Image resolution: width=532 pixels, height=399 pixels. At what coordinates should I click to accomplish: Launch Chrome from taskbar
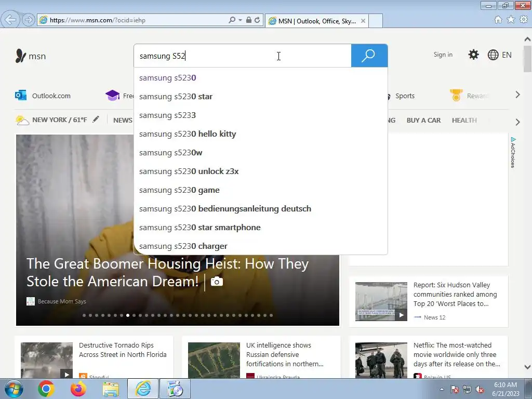click(46, 389)
